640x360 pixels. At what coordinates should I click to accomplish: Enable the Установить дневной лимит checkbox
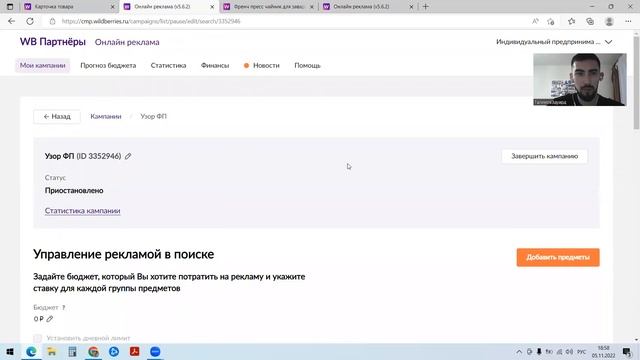[38, 338]
